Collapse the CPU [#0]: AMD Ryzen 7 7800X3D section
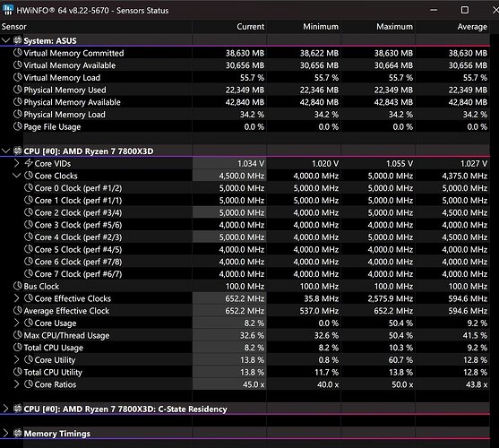Image resolution: width=499 pixels, height=448 pixels. pyautogui.click(x=5, y=151)
